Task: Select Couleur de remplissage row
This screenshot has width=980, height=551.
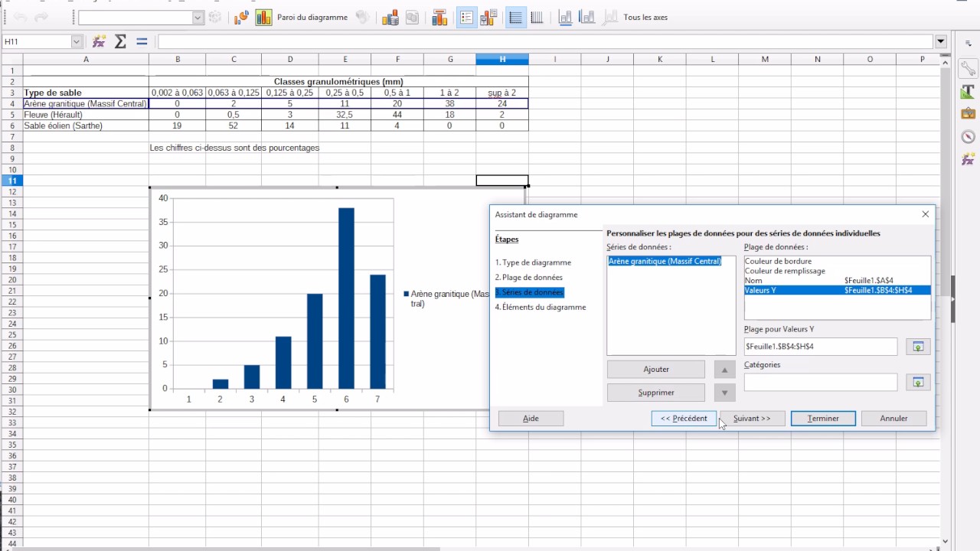Action: 838,271
